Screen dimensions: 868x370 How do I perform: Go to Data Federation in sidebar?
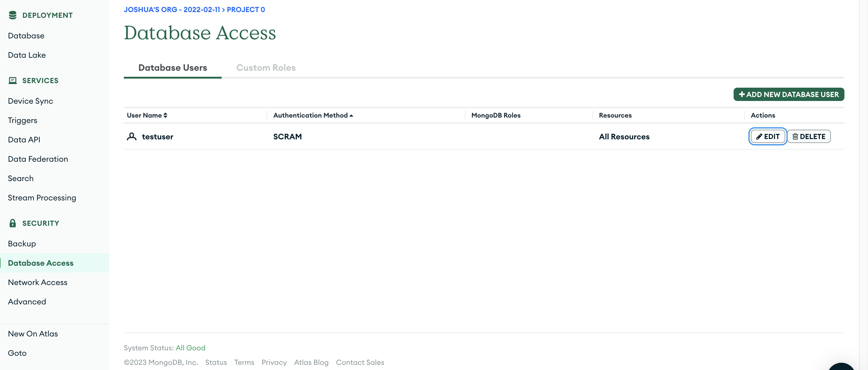coord(38,159)
